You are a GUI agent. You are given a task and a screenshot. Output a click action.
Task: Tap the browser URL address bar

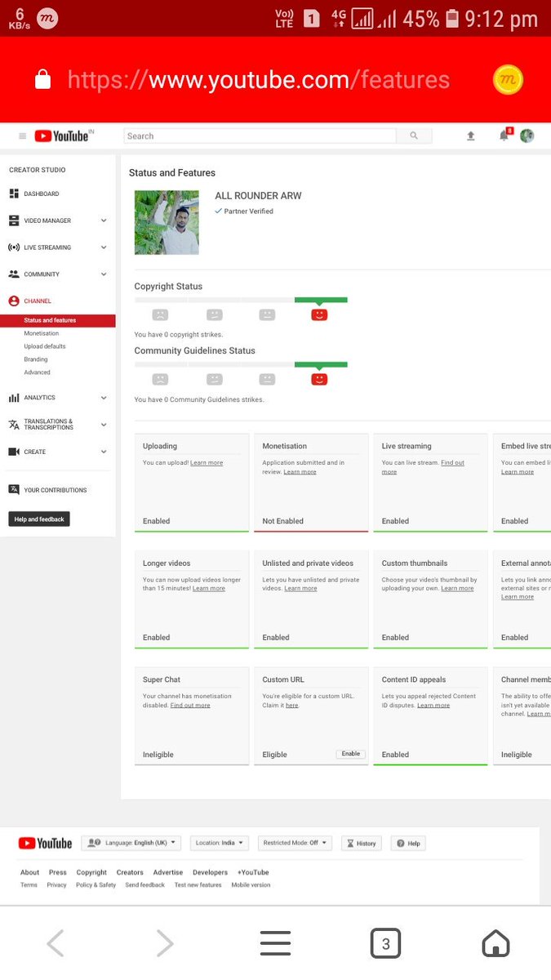(258, 80)
